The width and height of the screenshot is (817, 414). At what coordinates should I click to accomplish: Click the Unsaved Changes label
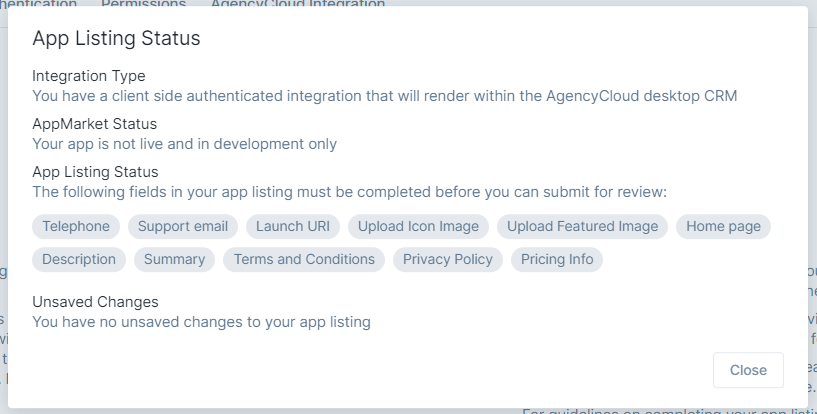tap(95, 302)
